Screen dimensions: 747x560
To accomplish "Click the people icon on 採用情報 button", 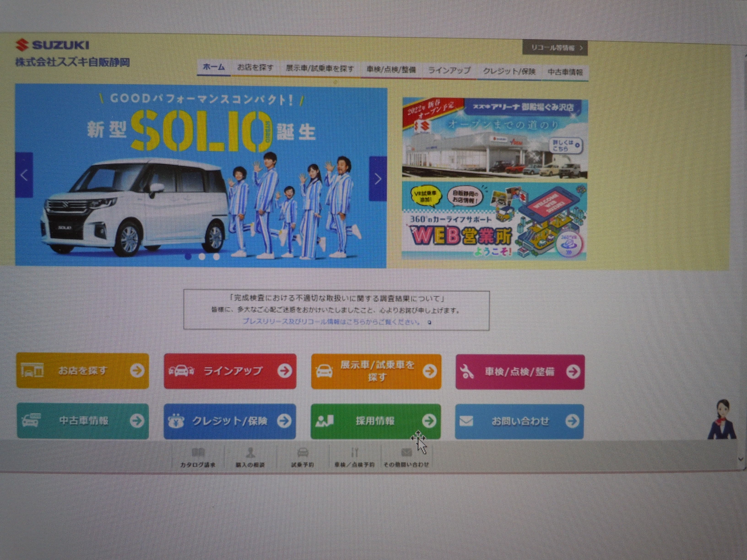I will [x=324, y=421].
